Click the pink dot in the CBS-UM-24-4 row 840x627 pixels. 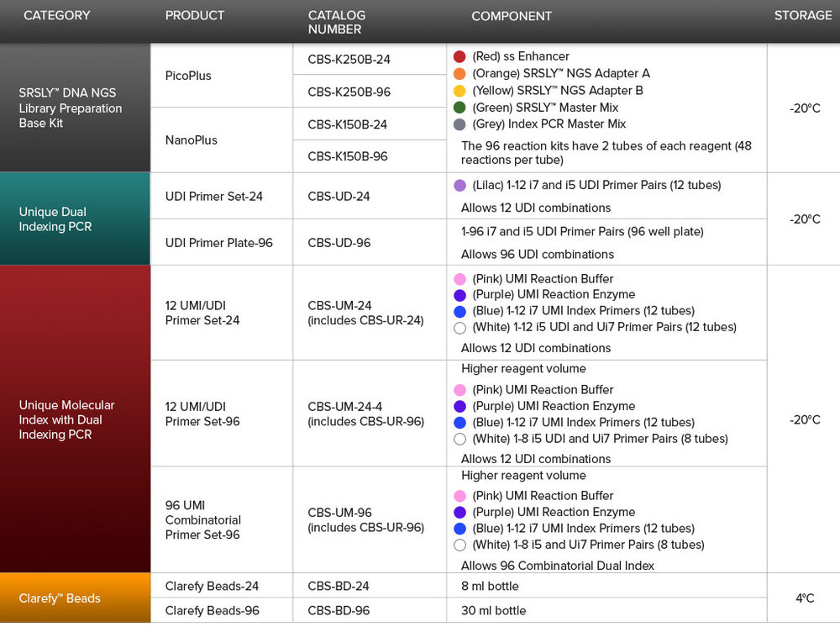[x=459, y=390]
